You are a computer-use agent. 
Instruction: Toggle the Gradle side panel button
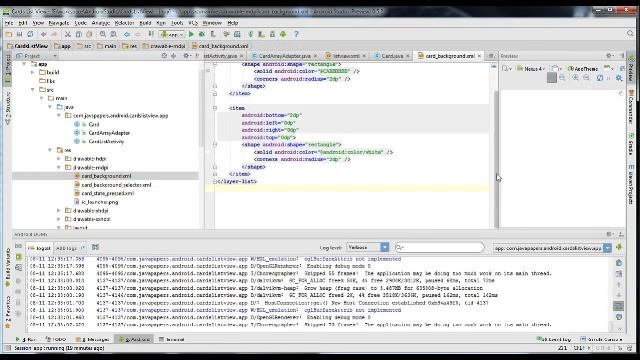[x=631, y=144]
